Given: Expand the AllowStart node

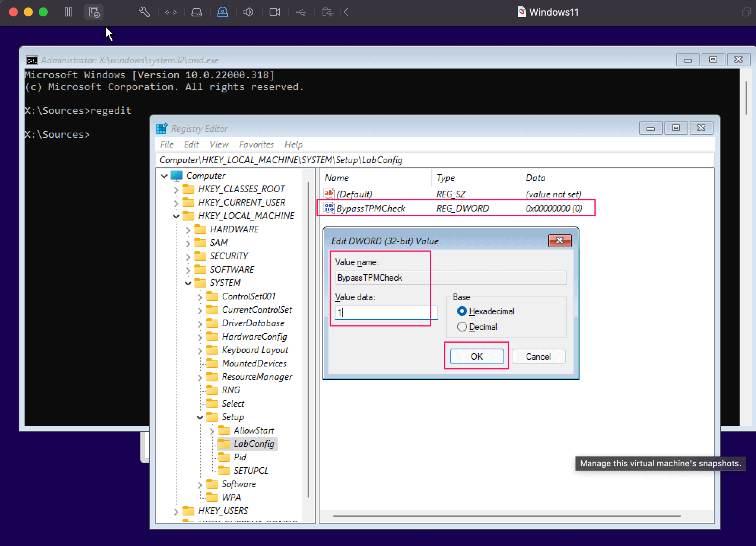Looking at the screenshot, I should (x=212, y=431).
